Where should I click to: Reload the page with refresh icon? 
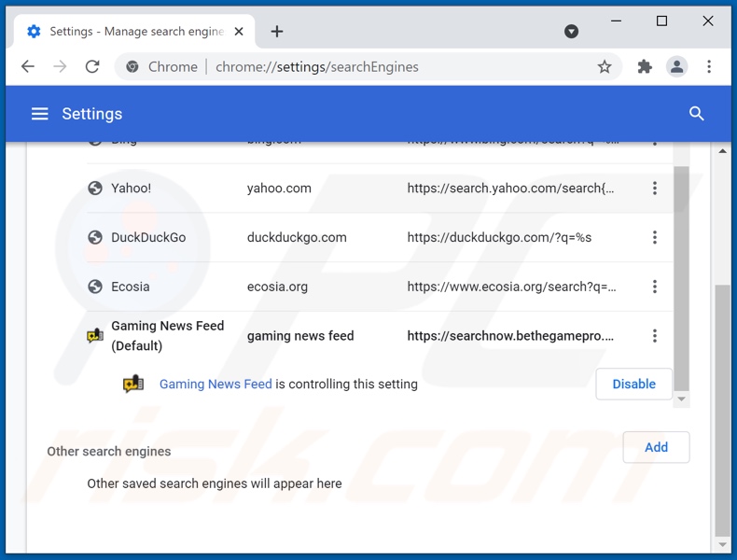point(92,67)
